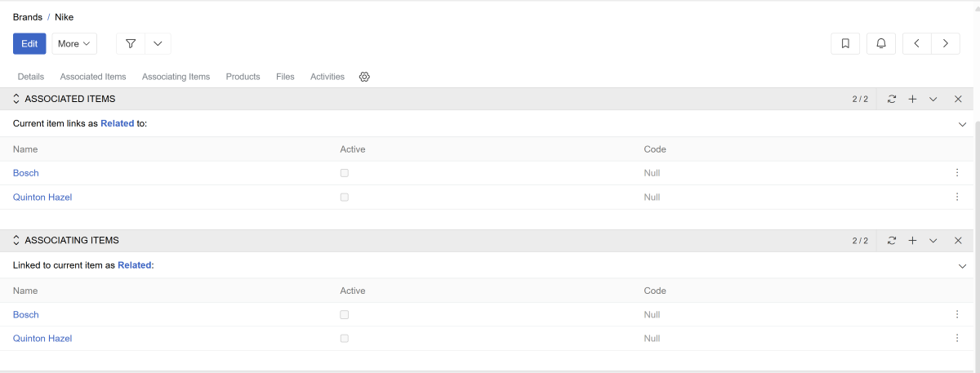Click the filter funnel icon
The width and height of the screenshot is (980, 373).
click(x=131, y=43)
